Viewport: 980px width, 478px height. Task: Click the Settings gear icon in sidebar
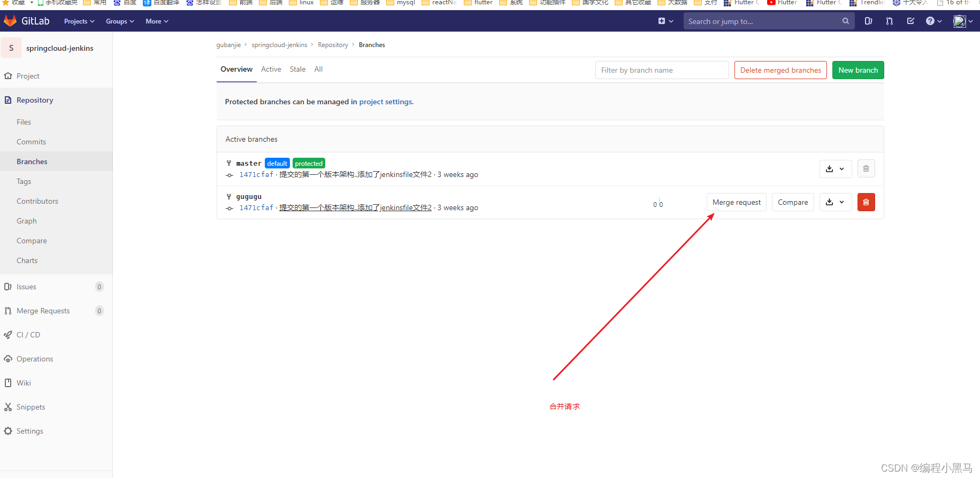(8, 431)
